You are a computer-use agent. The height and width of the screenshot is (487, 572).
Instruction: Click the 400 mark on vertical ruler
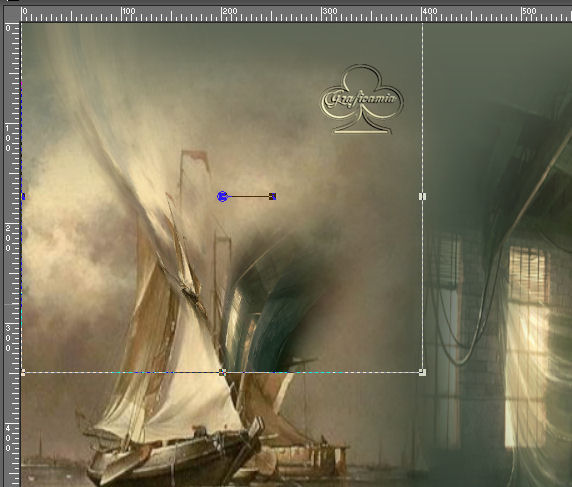click(8, 438)
